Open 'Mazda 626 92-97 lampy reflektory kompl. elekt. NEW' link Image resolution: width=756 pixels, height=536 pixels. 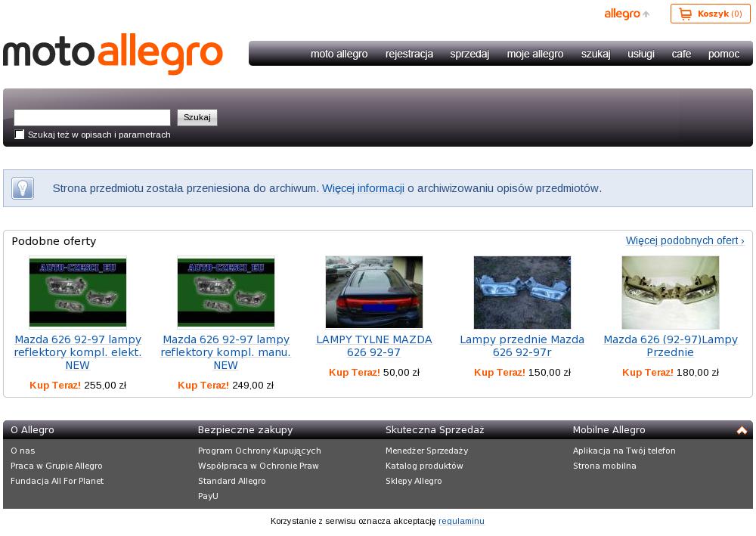tap(78, 352)
